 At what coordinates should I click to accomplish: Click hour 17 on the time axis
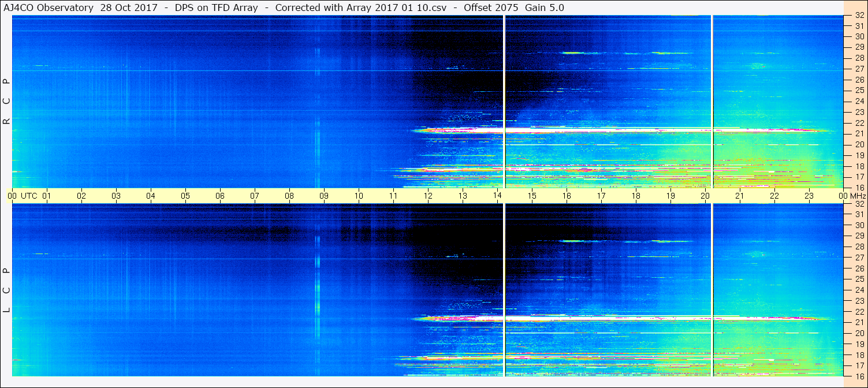point(601,196)
